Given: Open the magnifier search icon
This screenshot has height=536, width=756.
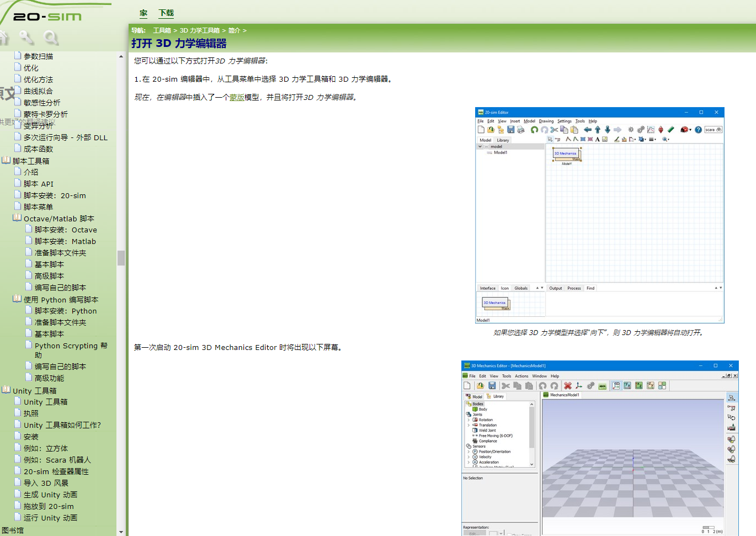Looking at the screenshot, I should (x=51, y=38).
